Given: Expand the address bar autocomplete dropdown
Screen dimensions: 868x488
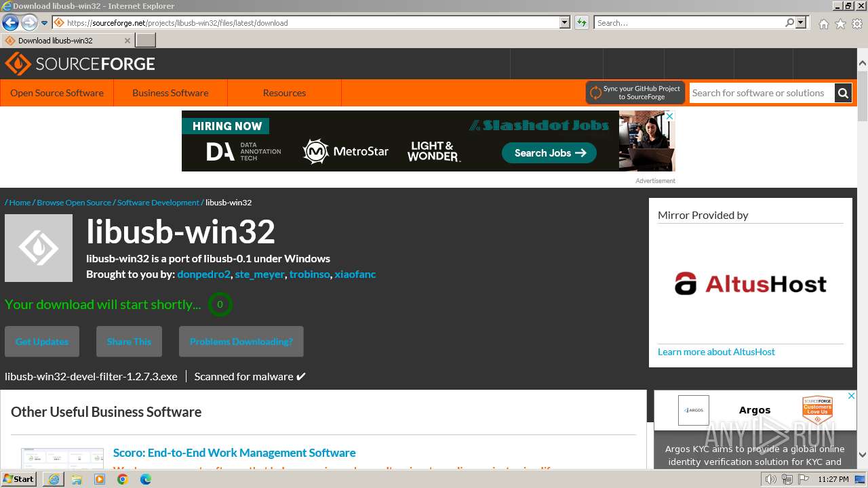Looking at the screenshot, I should tap(565, 22).
